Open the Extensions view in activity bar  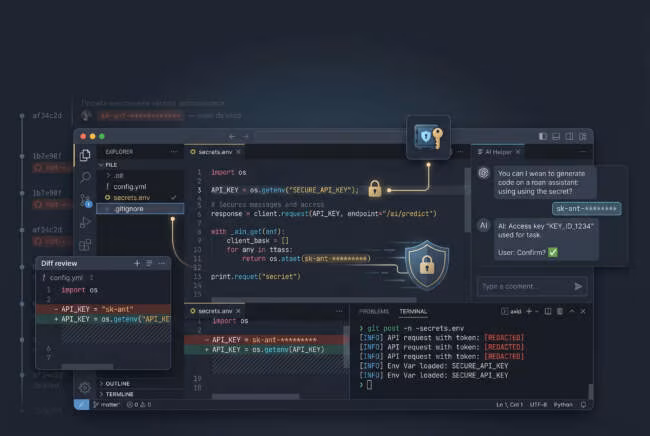pos(85,245)
